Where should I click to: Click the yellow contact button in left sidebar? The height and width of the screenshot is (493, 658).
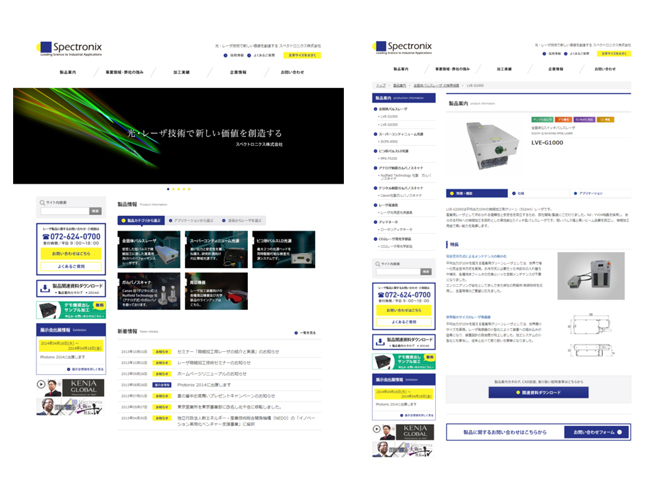(x=70, y=254)
